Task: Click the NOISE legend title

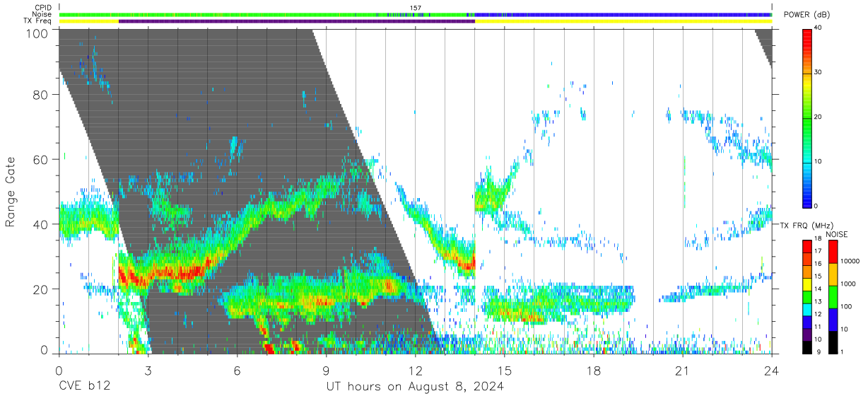Action: tap(836, 234)
